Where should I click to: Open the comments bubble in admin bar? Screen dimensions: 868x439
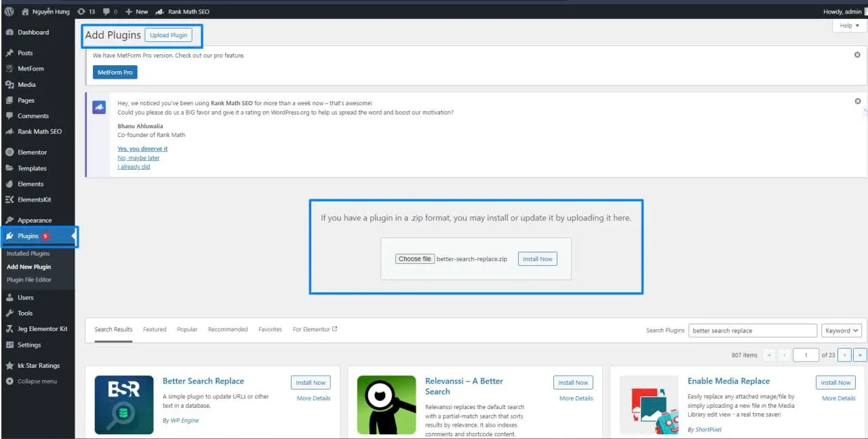pyautogui.click(x=111, y=12)
